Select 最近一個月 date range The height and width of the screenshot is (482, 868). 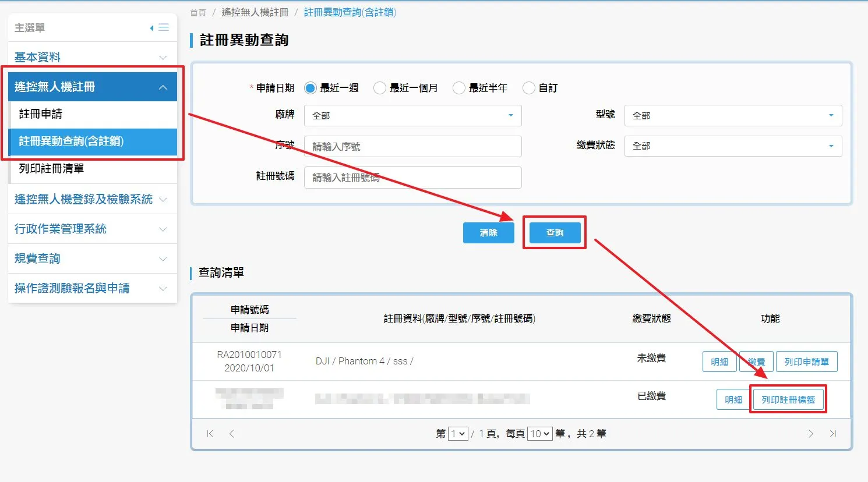380,88
